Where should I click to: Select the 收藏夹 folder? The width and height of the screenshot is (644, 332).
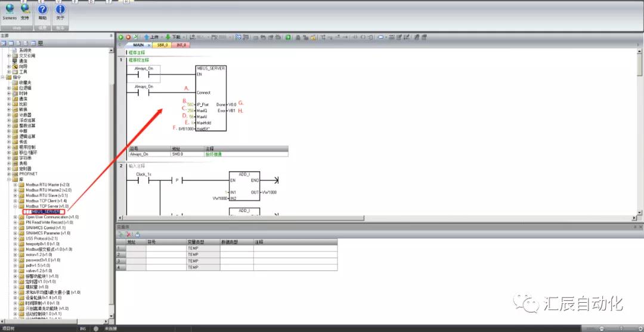25,82
